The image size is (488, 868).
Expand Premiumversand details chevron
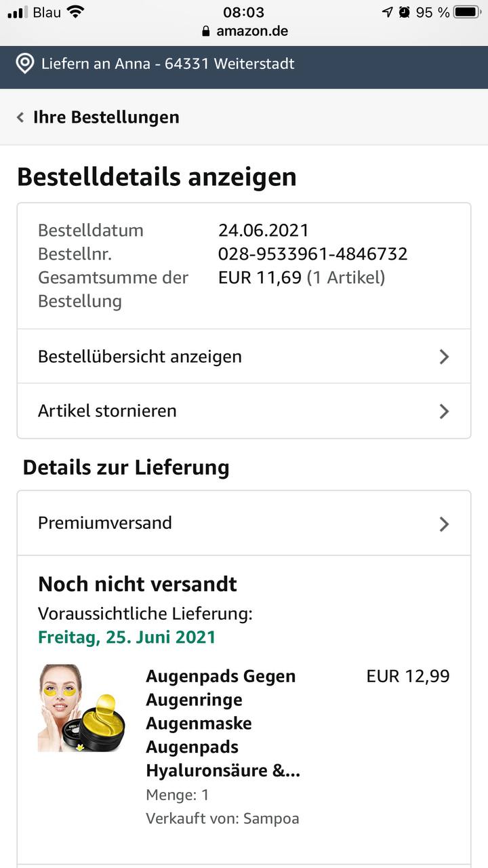(444, 524)
